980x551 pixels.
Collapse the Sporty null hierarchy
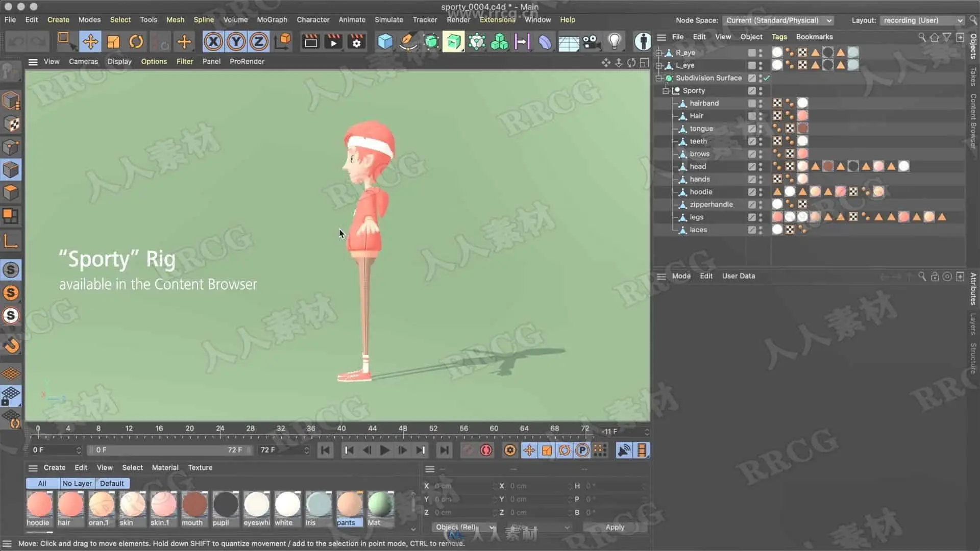coord(666,91)
